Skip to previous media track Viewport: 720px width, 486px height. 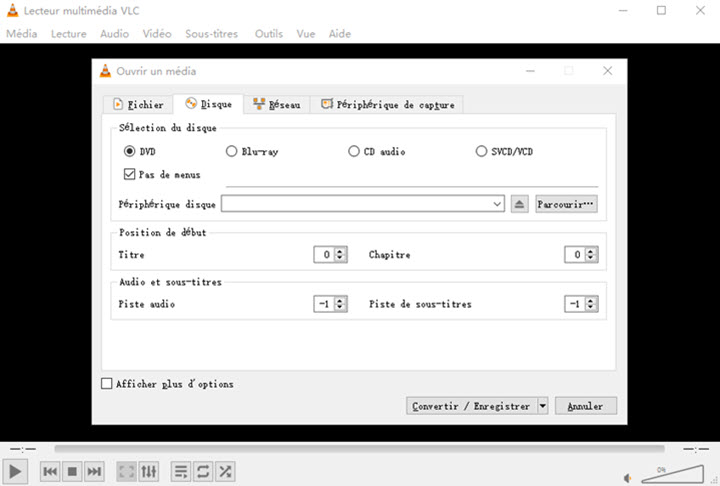coord(50,471)
